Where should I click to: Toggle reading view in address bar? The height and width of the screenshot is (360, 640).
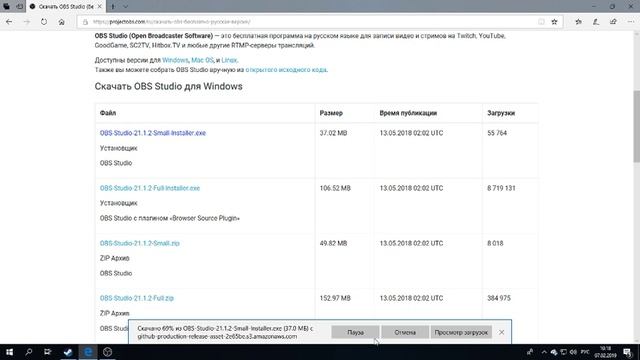tap(541, 22)
